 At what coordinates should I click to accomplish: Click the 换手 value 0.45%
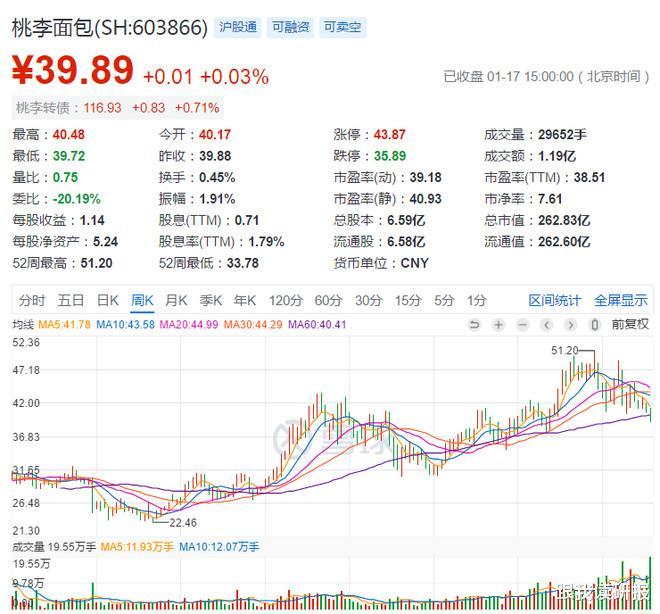point(217,178)
